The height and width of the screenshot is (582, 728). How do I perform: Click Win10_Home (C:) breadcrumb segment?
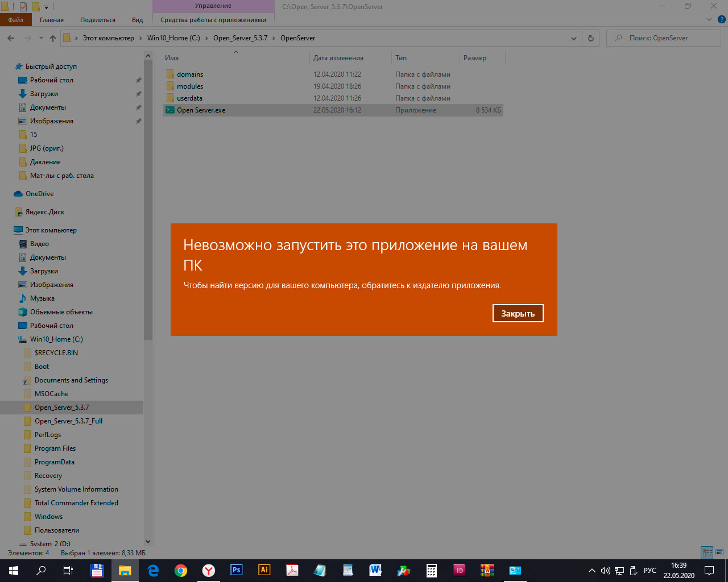pos(173,38)
